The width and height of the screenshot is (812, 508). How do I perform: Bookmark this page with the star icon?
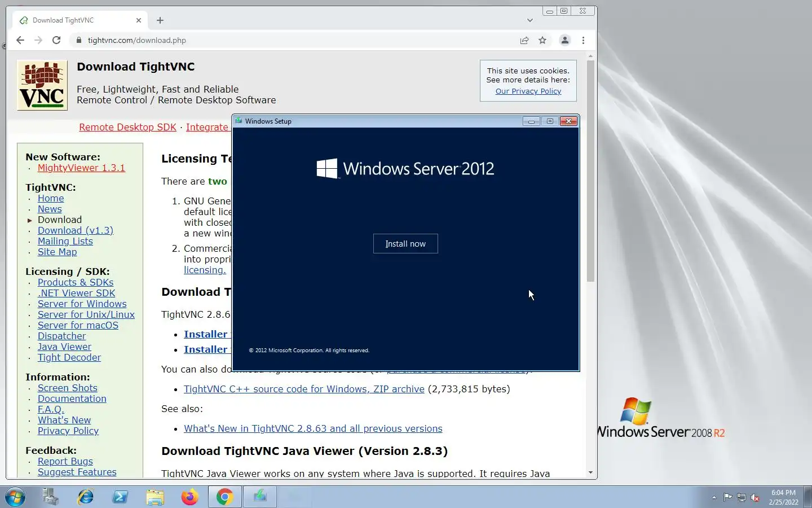click(x=542, y=40)
